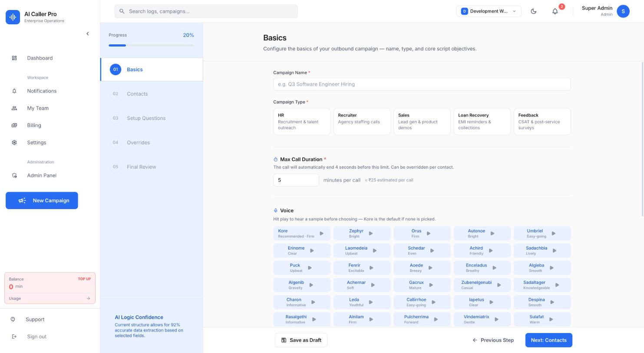This screenshot has width=644, height=353.
Task: Toggle dark mode moon icon
Action: pyautogui.click(x=534, y=11)
